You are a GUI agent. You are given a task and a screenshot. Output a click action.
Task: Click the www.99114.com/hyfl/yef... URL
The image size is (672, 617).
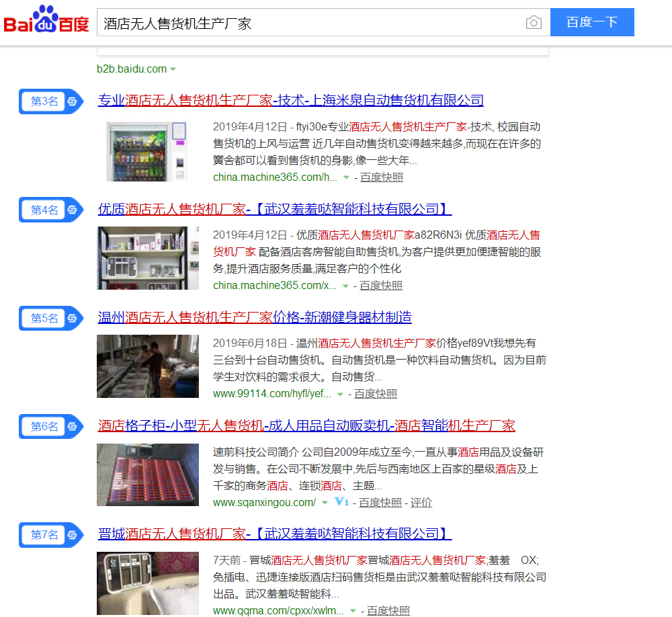click(x=272, y=394)
